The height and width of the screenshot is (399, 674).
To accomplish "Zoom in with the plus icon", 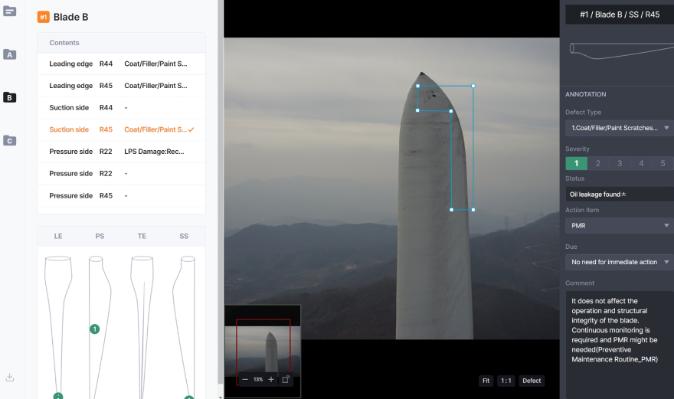I will coord(271,380).
